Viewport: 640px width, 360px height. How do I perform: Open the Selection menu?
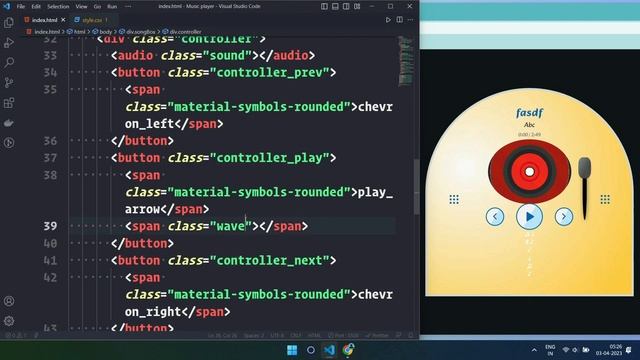58,6
